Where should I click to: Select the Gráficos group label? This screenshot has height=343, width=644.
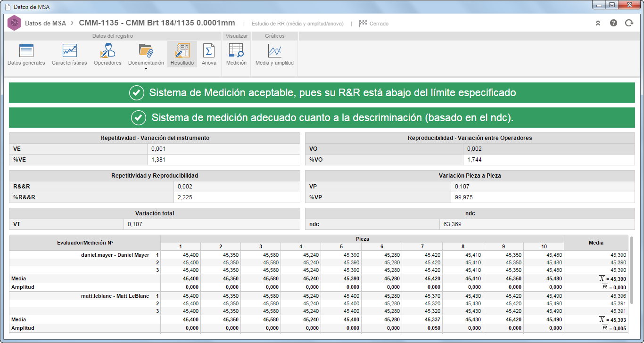[274, 36]
